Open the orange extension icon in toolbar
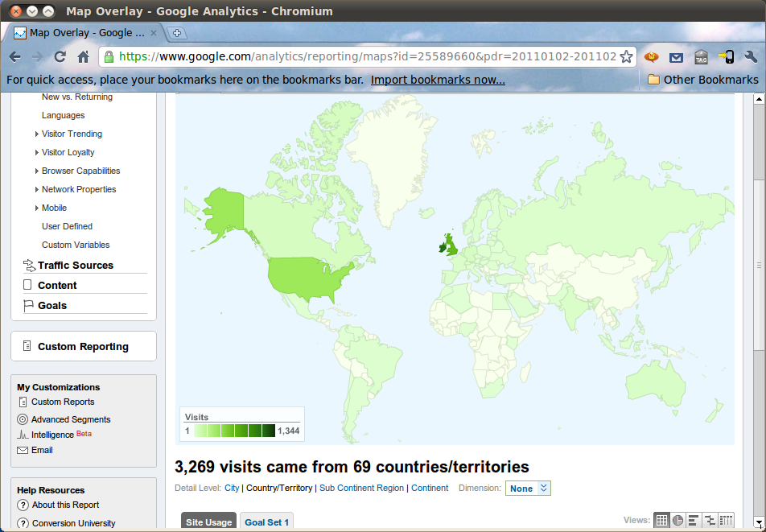 [x=651, y=57]
